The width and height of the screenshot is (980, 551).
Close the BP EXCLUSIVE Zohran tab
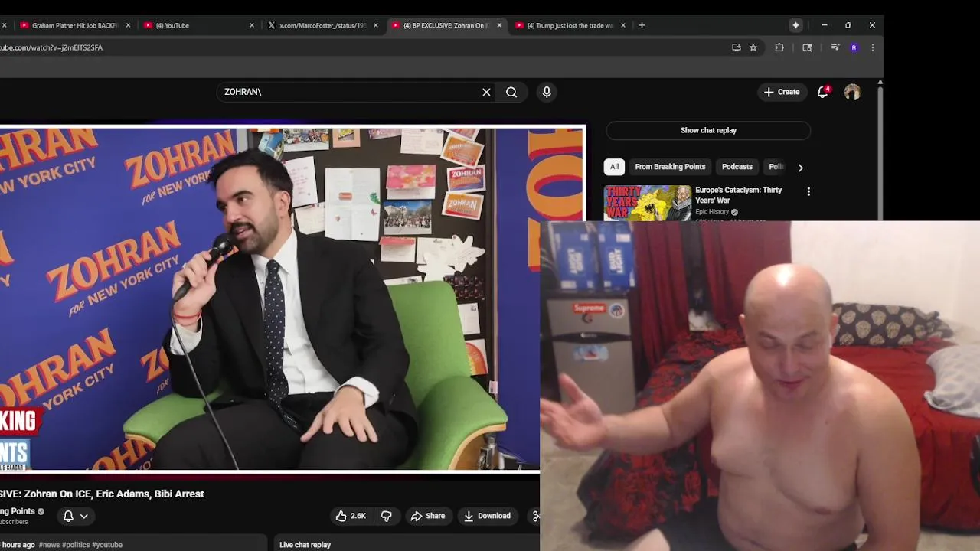(x=500, y=25)
